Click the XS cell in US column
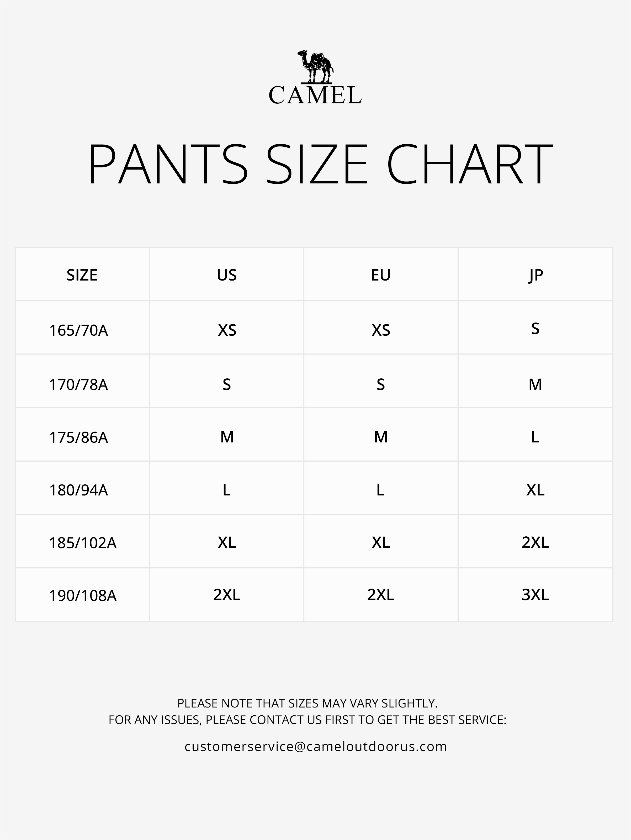631x840 pixels. click(x=227, y=330)
